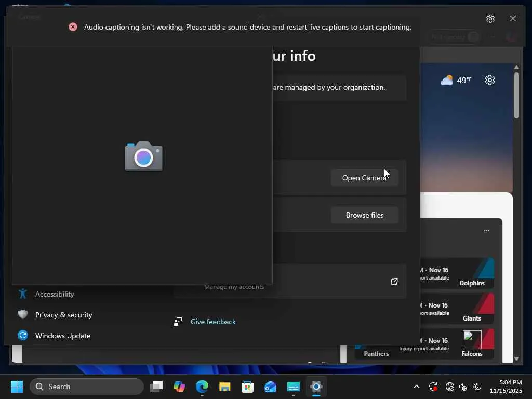532x399 pixels.
Task: Click the Give feedback person icon
Action: click(x=178, y=322)
